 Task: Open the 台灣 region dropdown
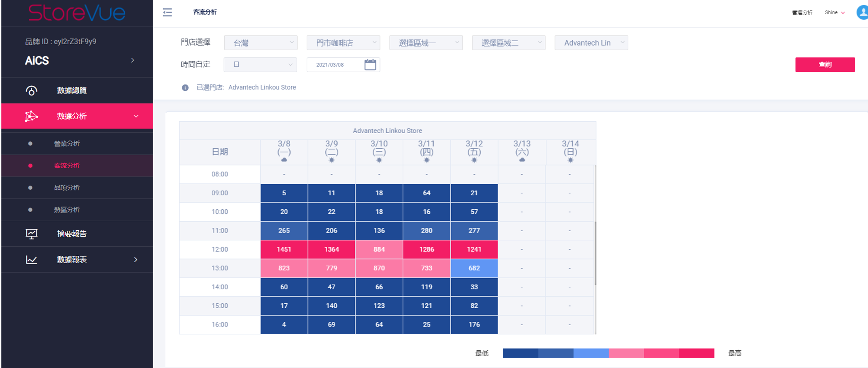point(261,43)
